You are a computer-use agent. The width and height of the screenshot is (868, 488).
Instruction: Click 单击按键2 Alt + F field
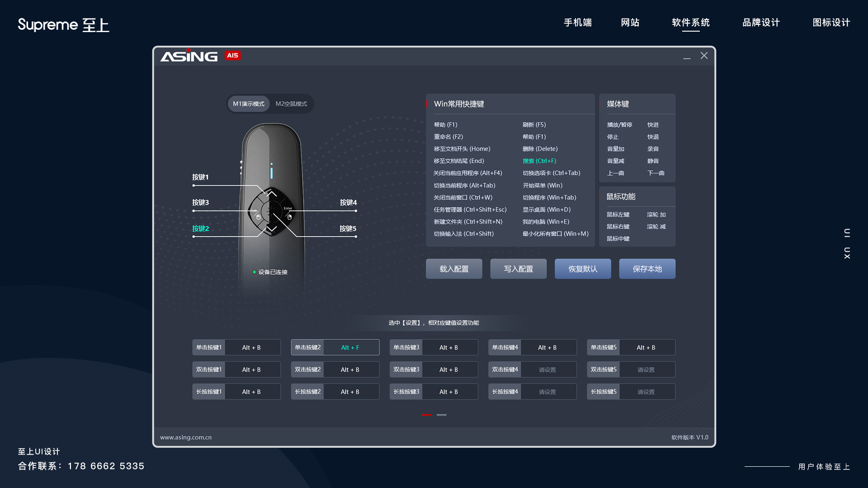pyautogui.click(x=351, y=347)
